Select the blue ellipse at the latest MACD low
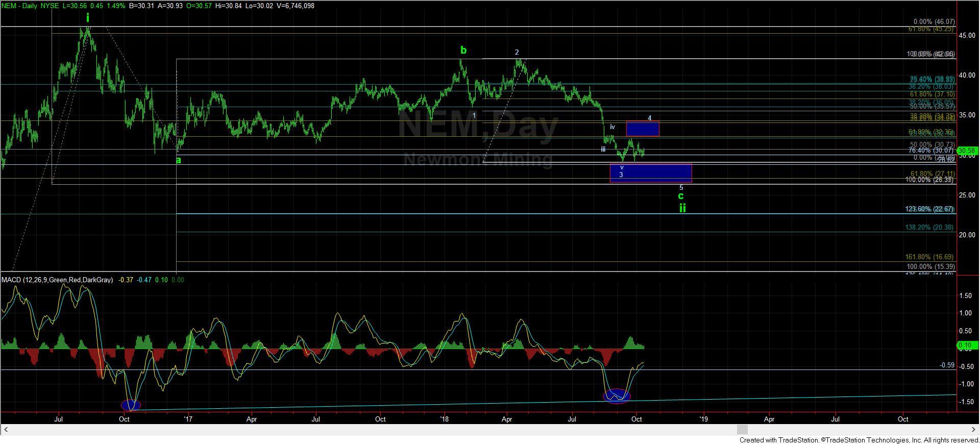 click(617, 396)
